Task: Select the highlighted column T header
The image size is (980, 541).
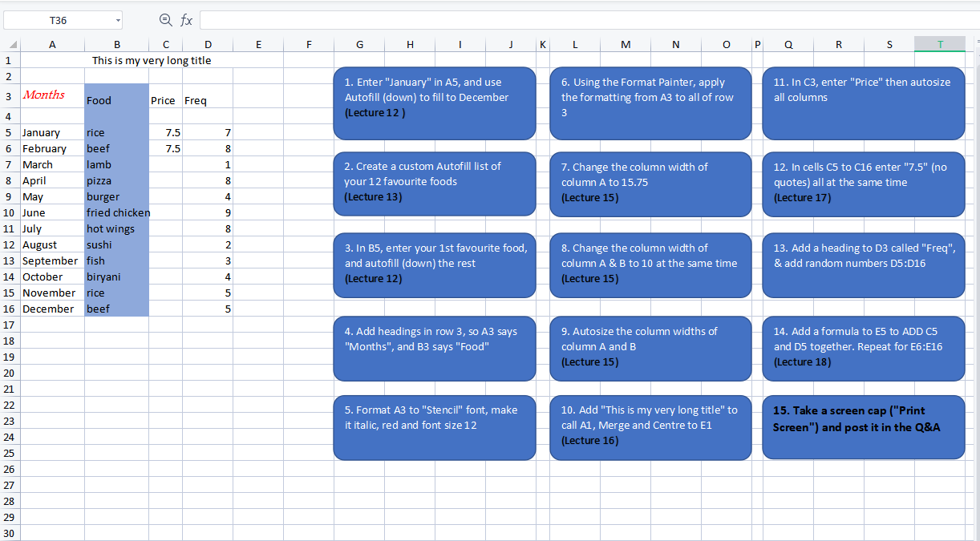Action: point(939,44)
